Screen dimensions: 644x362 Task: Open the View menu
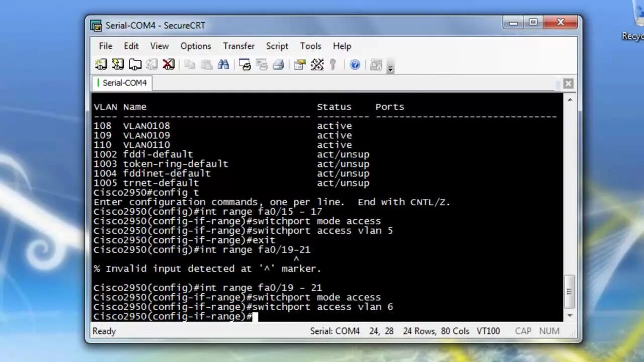click(159, 46)
